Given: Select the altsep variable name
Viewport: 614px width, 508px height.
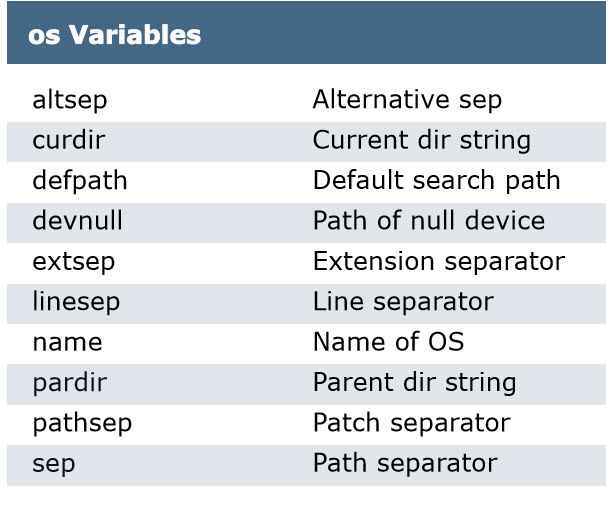Looking at the screenshot, I should 69,100.
